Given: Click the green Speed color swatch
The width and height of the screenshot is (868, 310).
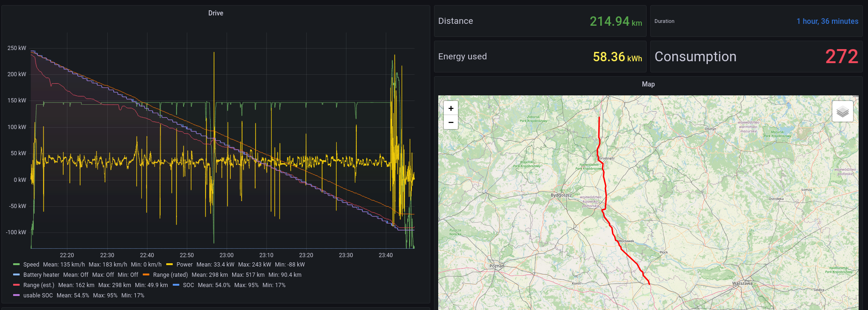Looking at the screenshot, I should pyautogui.click(x=16, y=265).
